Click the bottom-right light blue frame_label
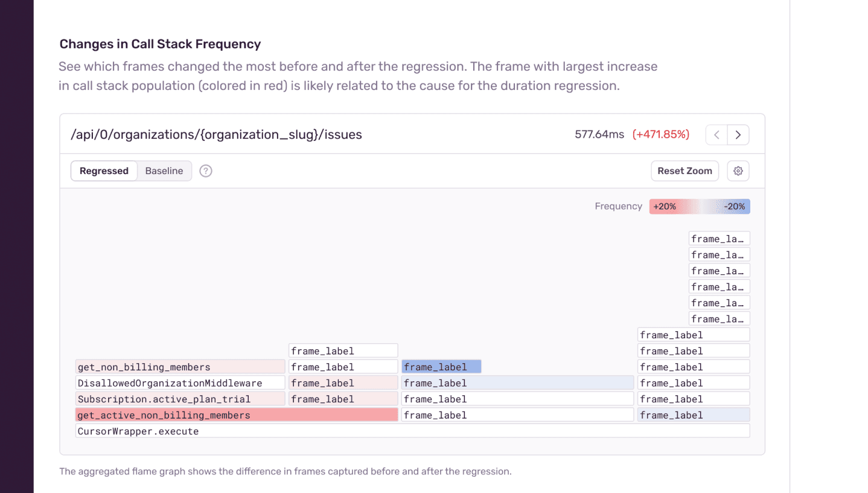This screenshot has width=868, height=493. pyautogui.click(x=693, y=415)
